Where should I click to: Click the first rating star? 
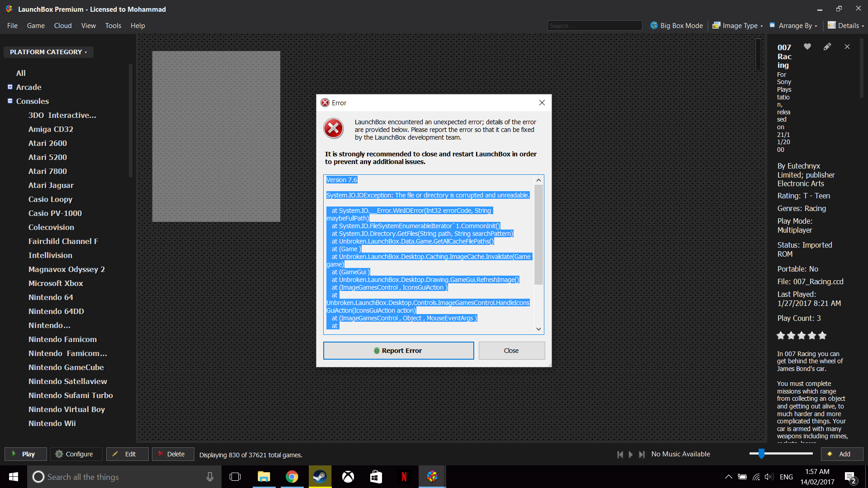tap(781, 335)
